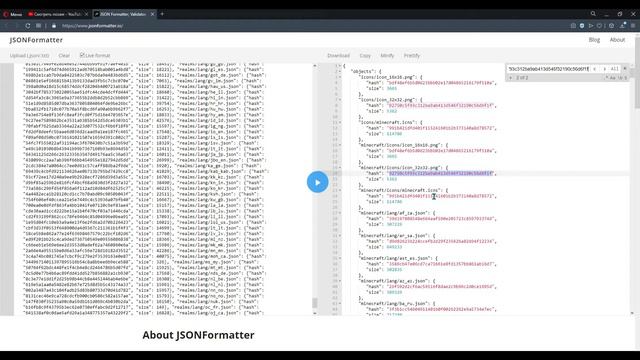Click the Prettify button
The image size is (640, 360).
[x=411, y=56]
